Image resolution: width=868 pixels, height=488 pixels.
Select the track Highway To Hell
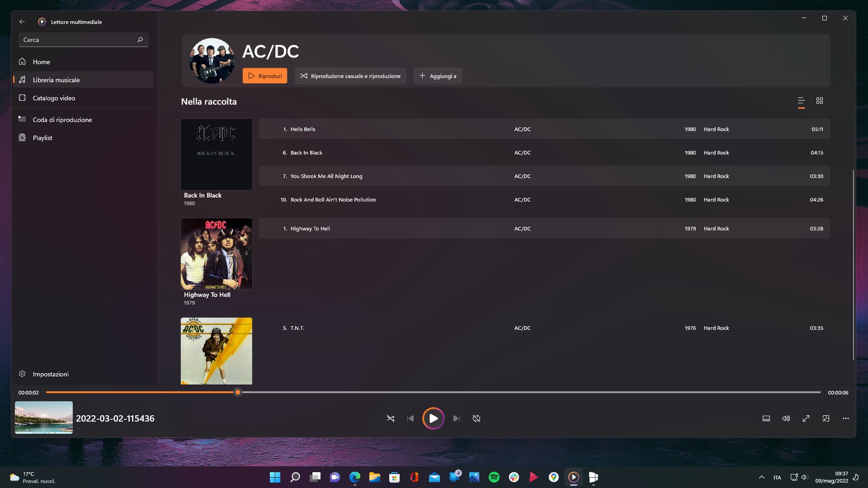[544, 229]
